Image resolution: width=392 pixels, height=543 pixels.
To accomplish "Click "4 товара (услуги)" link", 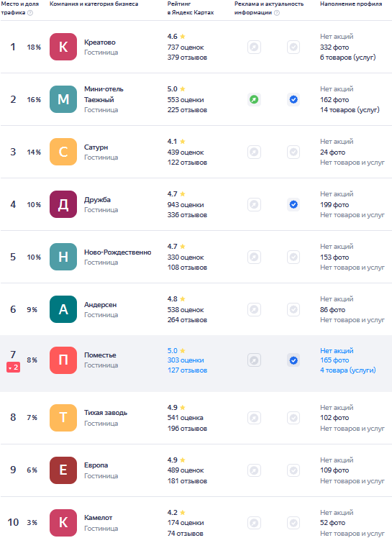I will [x=347, y=370].
